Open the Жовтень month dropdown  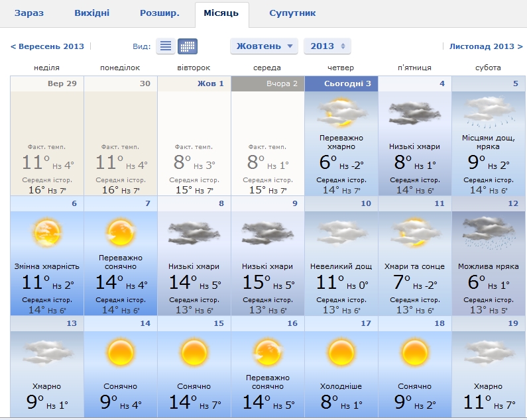pyautogui.click(x=264, y=46)
